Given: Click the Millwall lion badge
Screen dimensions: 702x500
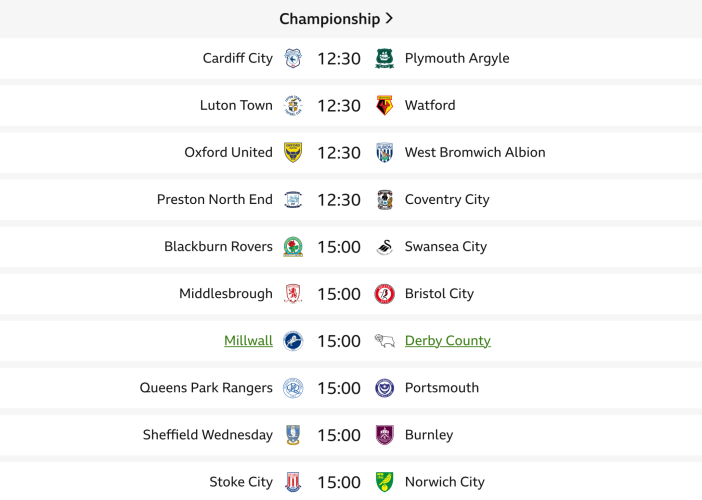Looking at the screenshot, I should click(x=293, y=341).
